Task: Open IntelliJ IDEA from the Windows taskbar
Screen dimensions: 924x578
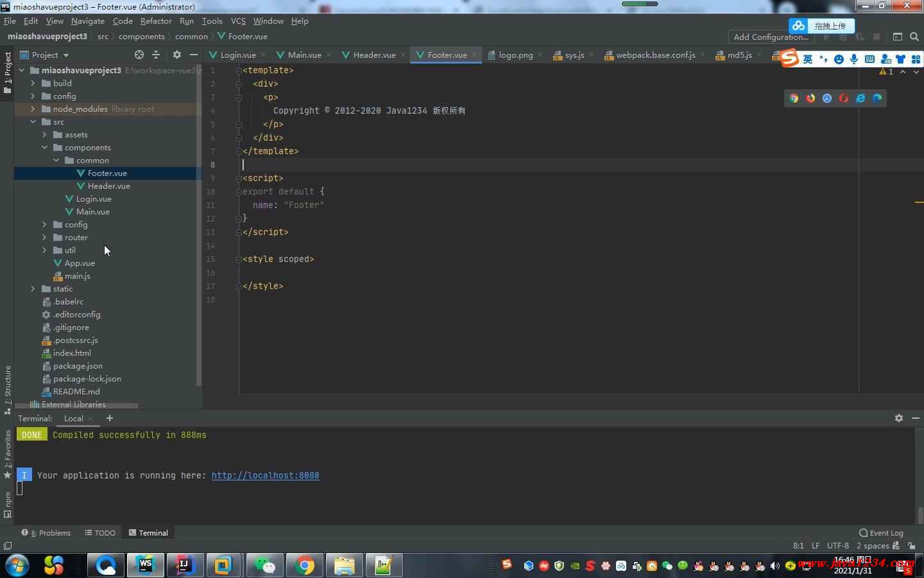Action: 185,565
